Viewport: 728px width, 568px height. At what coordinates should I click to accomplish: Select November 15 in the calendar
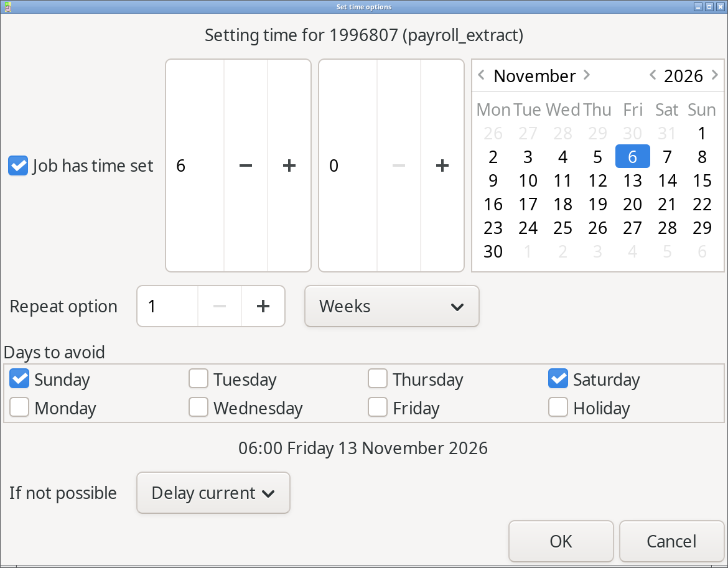[x=702, y=180]
